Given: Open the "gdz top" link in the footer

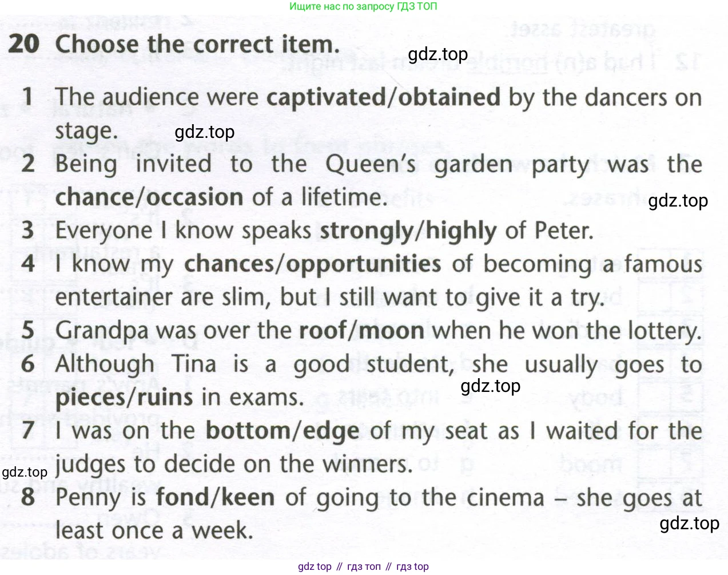Looking at the screenshot, I should coord(315,566).
